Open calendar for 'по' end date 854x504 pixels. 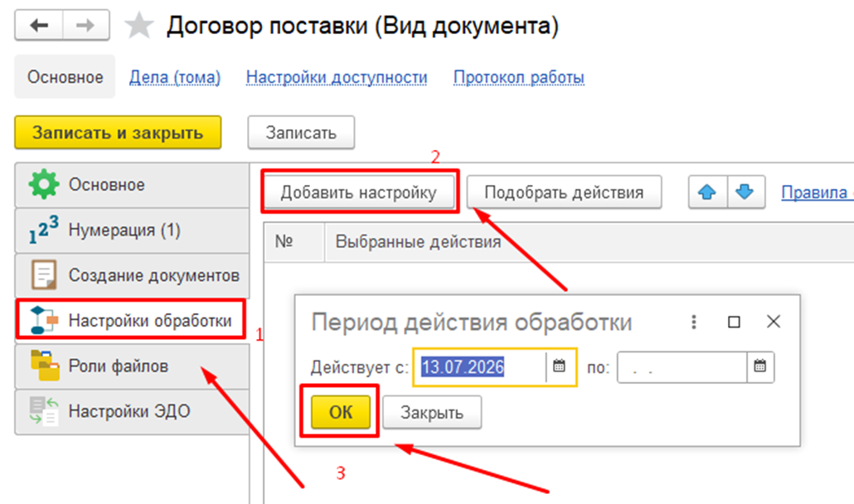(x=760, y=366)
